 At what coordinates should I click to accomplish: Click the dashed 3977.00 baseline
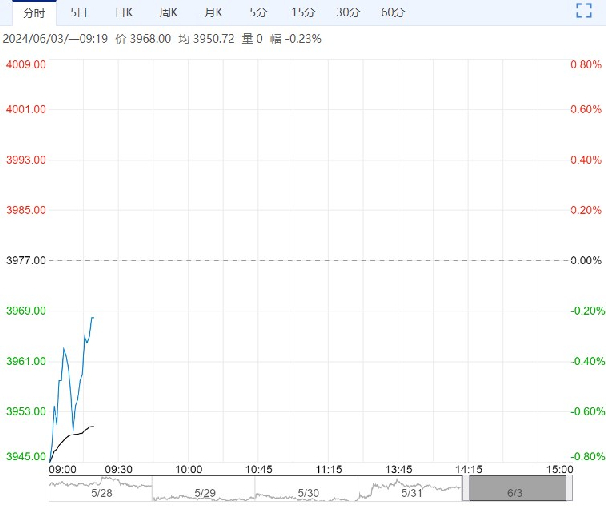(x=300, y=260)
